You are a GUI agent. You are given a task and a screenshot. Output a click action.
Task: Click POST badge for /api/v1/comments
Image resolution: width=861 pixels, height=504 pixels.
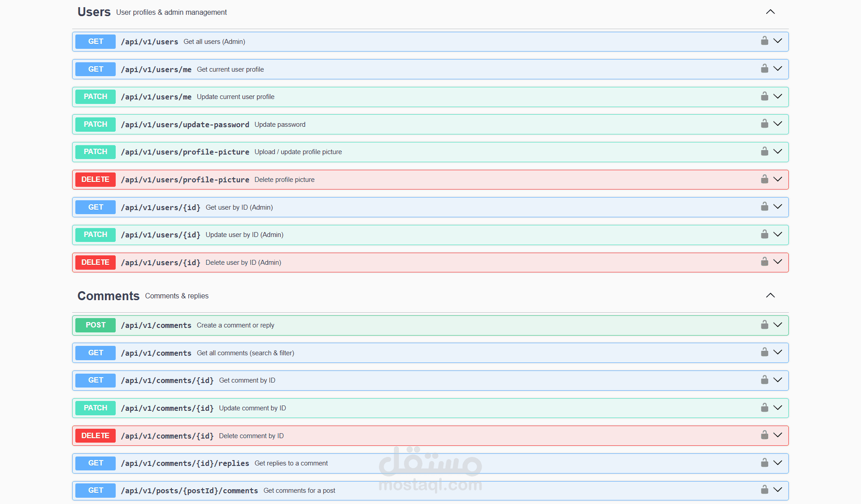(x=96, y=325)
